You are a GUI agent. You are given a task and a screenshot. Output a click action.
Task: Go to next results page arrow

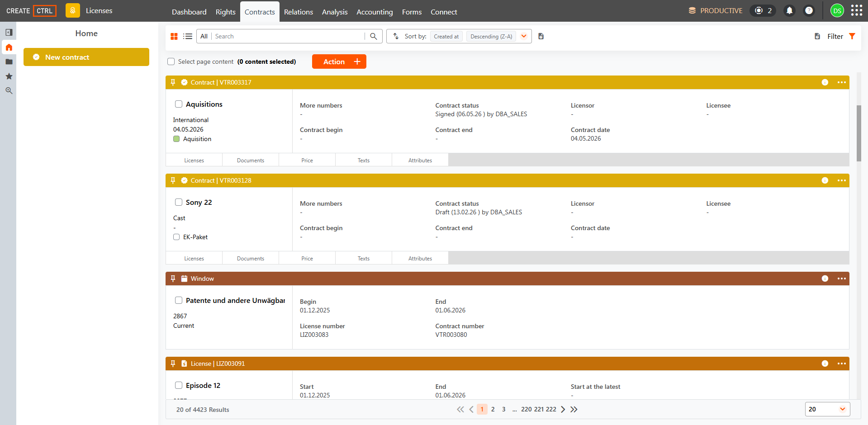tap(563, 409)
